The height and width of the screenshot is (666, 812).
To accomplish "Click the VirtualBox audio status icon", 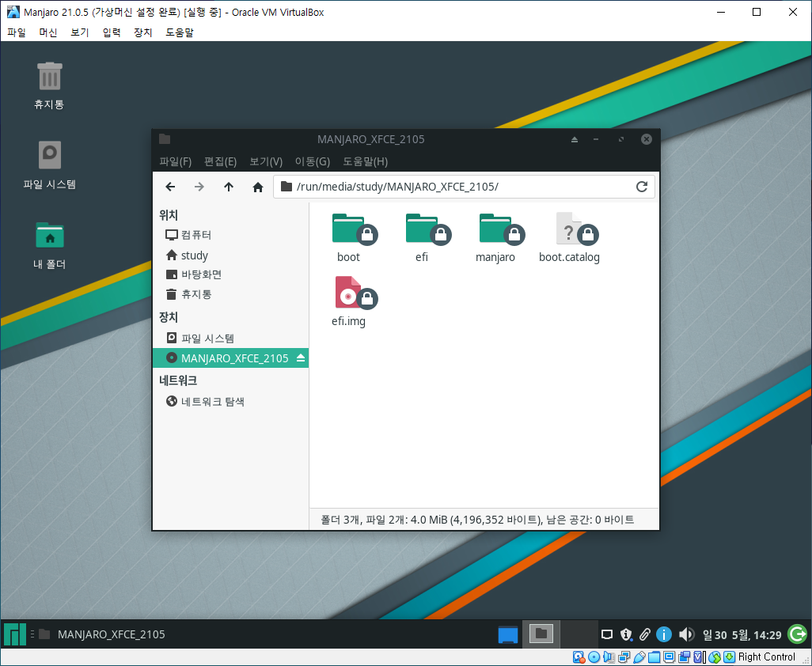I will [609, 657].
